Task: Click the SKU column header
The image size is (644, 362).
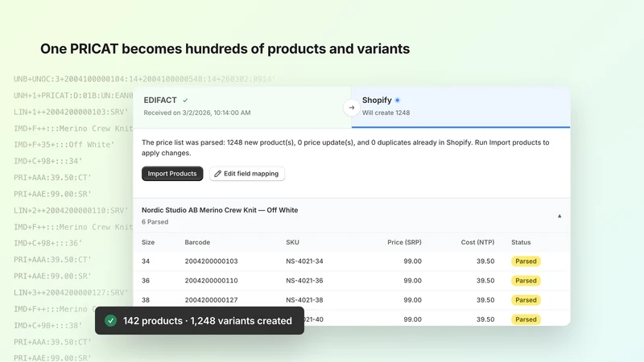Action: pos(292,242)
